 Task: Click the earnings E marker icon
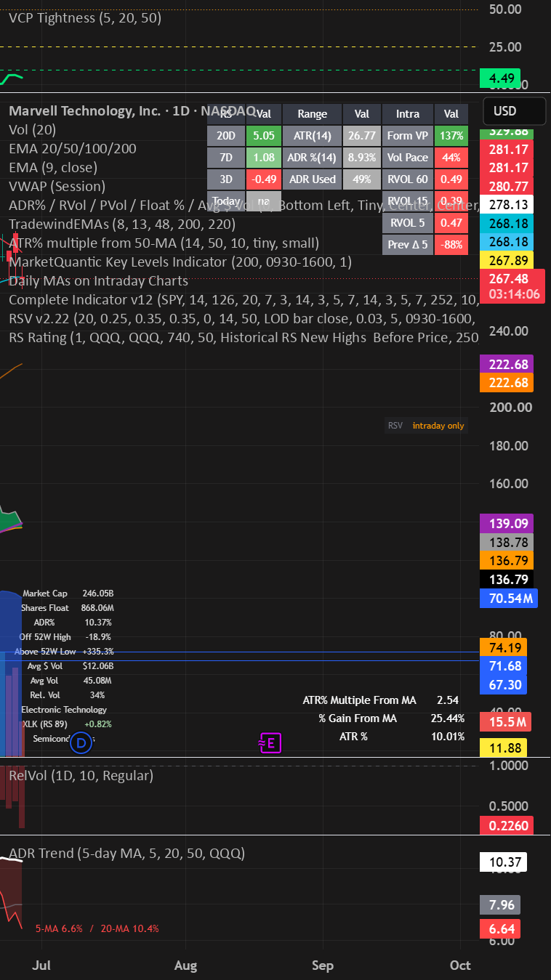coord(270,742)
